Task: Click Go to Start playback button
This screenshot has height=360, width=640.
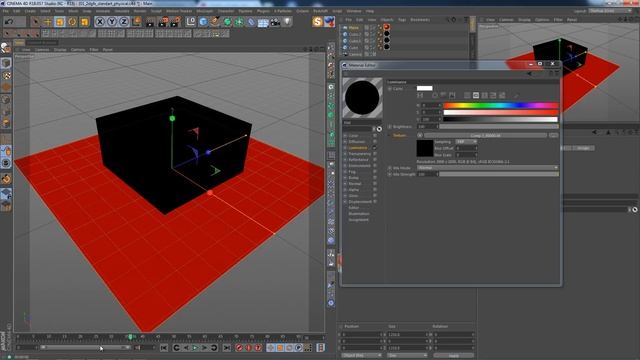Action: click(x=164, y=348)
